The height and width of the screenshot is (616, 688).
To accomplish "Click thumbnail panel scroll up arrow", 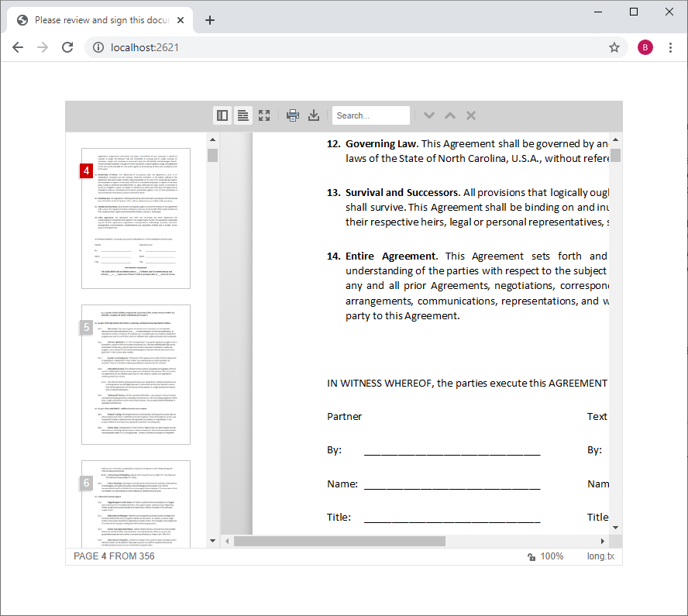I will click(213, 139).
